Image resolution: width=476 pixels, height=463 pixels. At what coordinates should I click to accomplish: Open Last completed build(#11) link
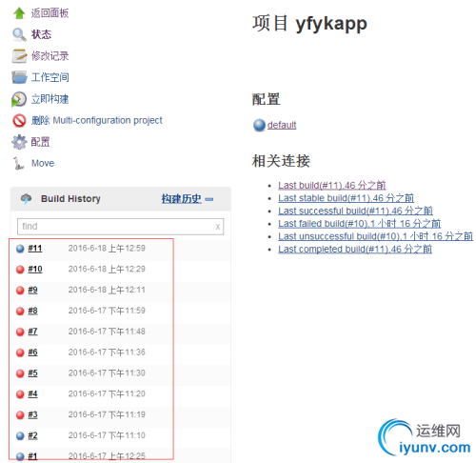click(355, 249)
